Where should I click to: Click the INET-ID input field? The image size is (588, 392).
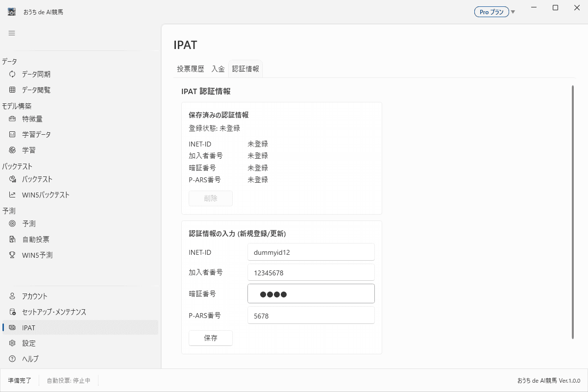(311, 252)
